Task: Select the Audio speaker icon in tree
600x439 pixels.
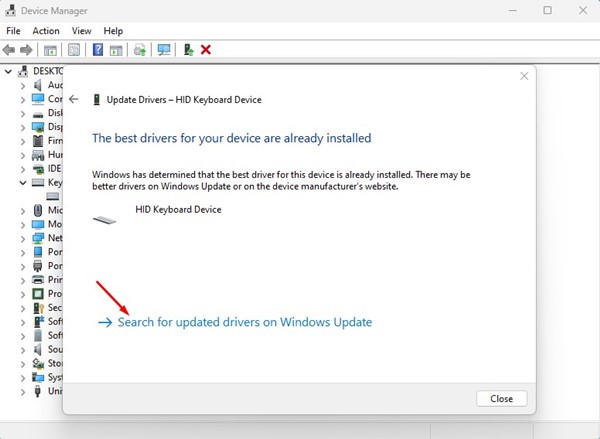Action: tap(38, 85)
